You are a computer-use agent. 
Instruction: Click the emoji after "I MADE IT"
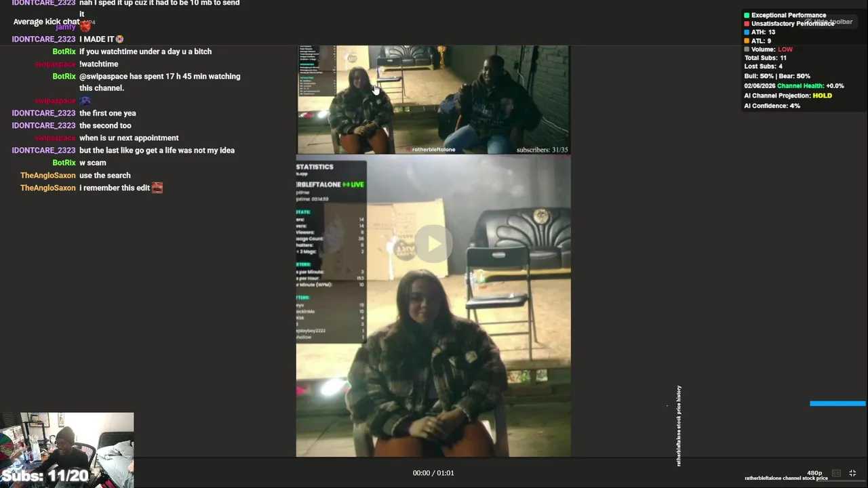[119, 39]
